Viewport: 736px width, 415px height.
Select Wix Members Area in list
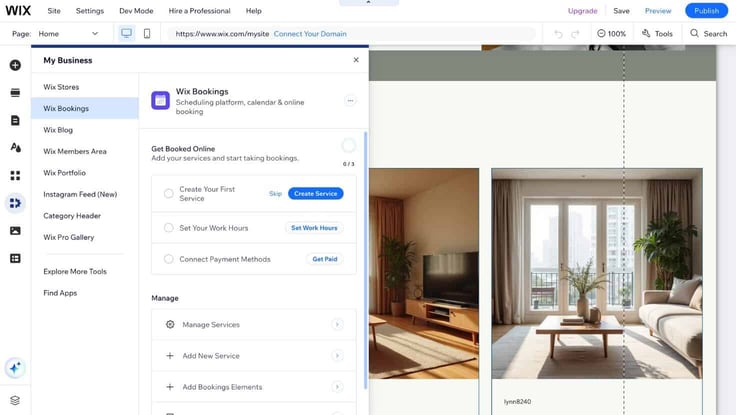pyautogui.click(x=85, y=151)
